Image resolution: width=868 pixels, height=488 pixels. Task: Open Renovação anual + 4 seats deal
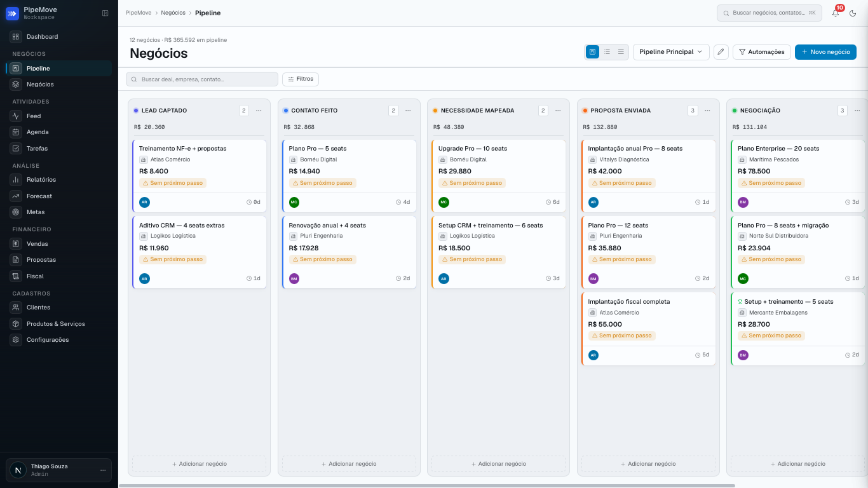click(x=349, y=252)
